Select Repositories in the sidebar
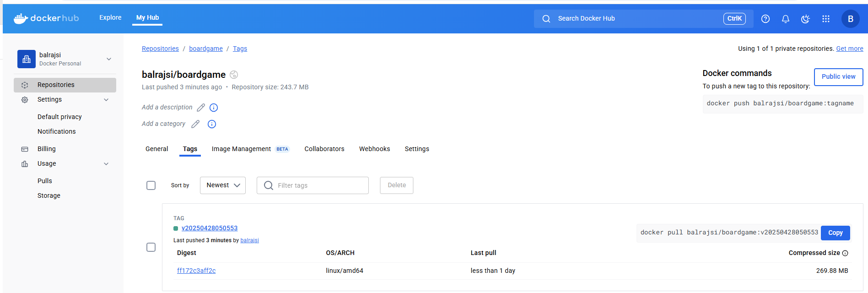The image size is (868, 293). pos(65,85)
